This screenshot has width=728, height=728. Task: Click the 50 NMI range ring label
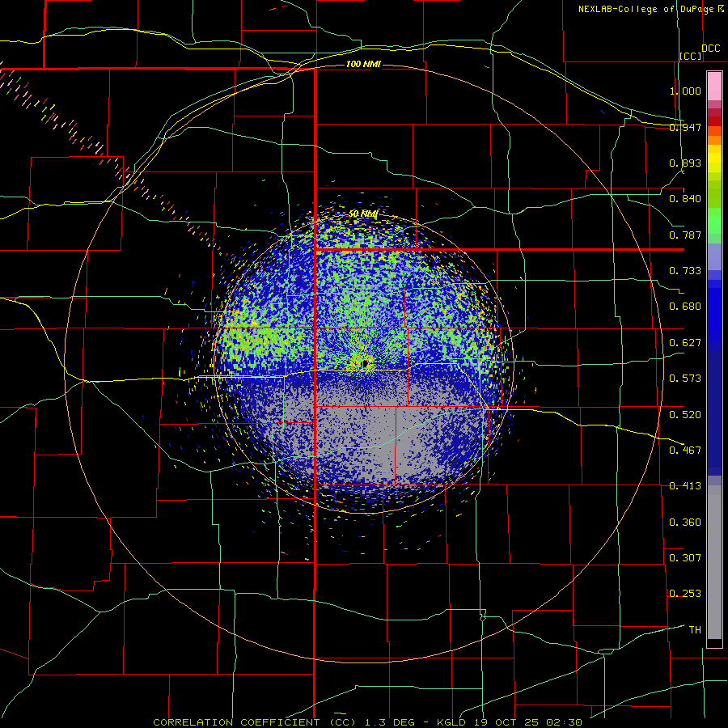tap(363, 214)
